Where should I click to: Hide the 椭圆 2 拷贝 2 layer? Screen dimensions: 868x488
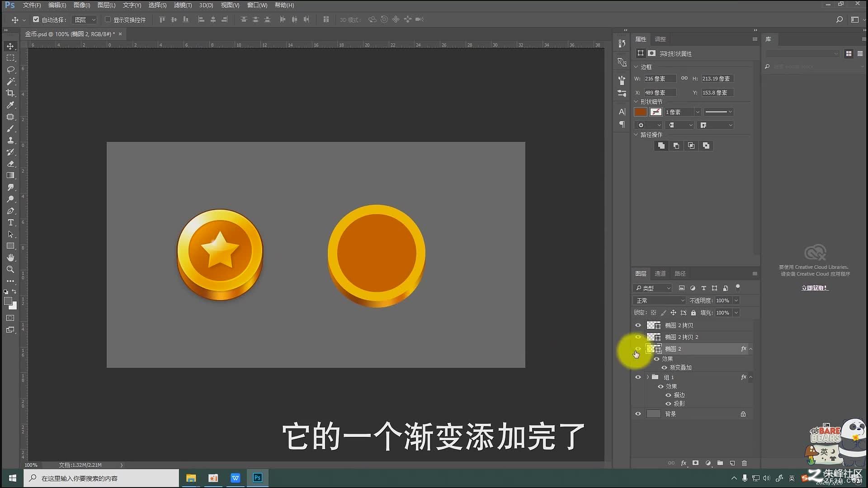(x=638, y=337)
